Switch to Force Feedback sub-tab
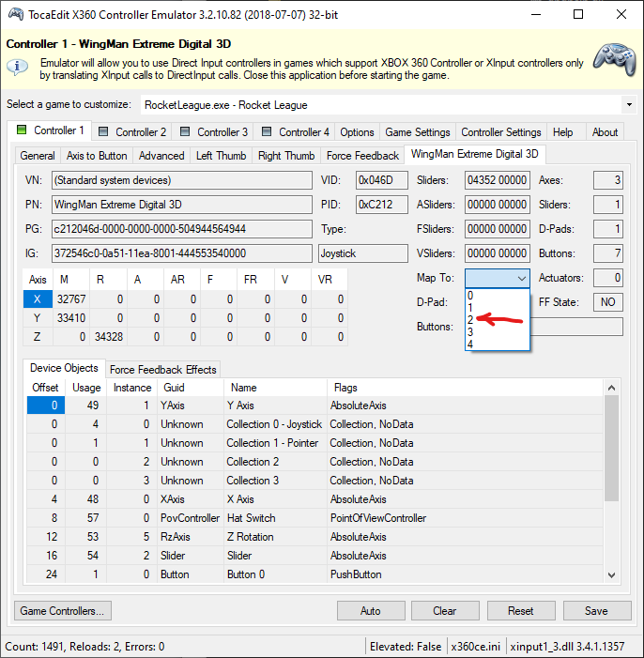The image size is (644, 658). [x=362, y=156]
